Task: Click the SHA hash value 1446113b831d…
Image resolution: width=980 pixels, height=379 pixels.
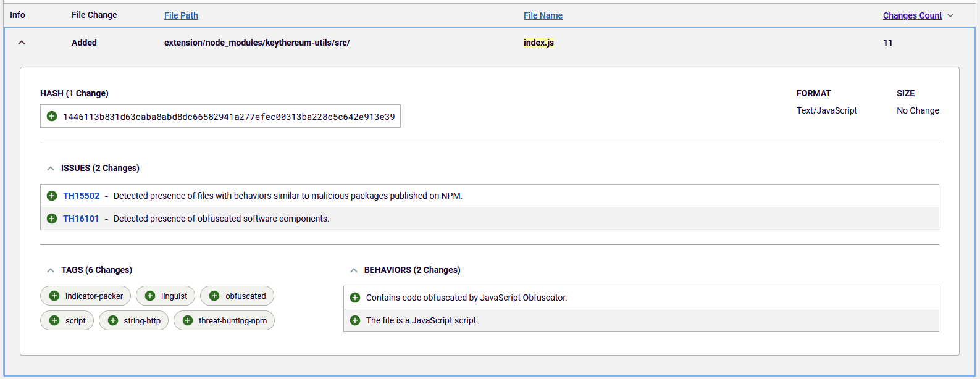Action: point(229,117)
